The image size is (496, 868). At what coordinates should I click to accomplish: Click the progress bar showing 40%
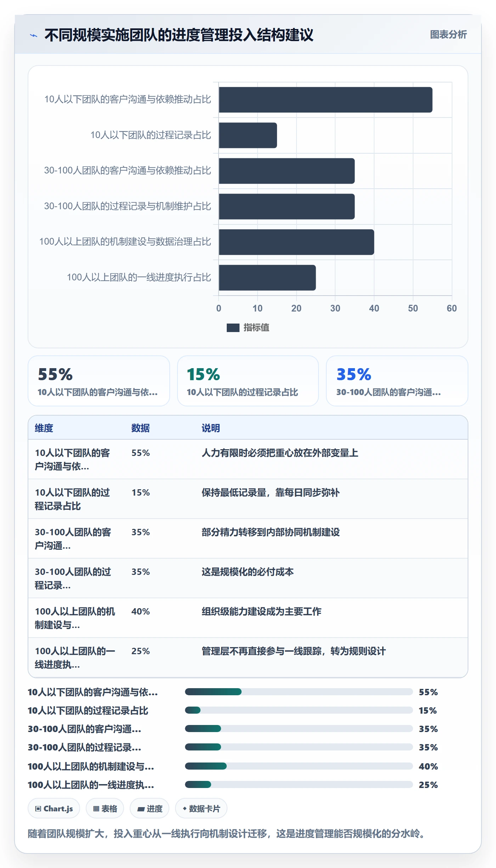[x=299, y=766]
